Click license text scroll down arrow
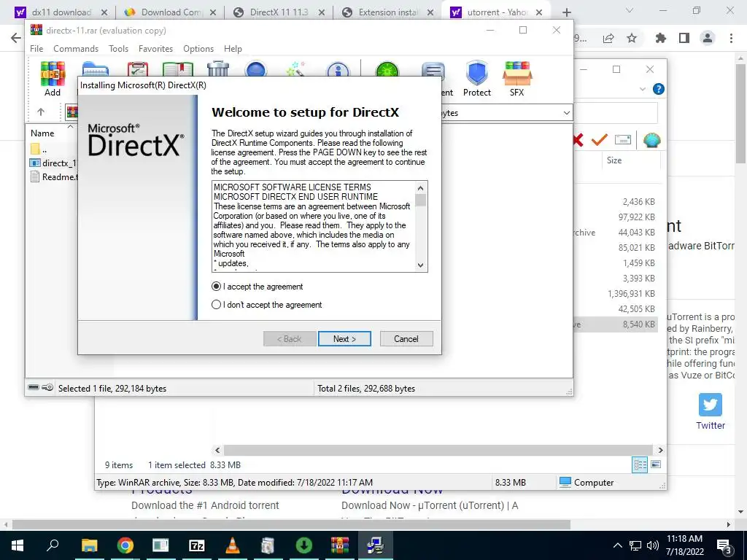The width and height of the screenshot is (747, 560). pos(420,265)
